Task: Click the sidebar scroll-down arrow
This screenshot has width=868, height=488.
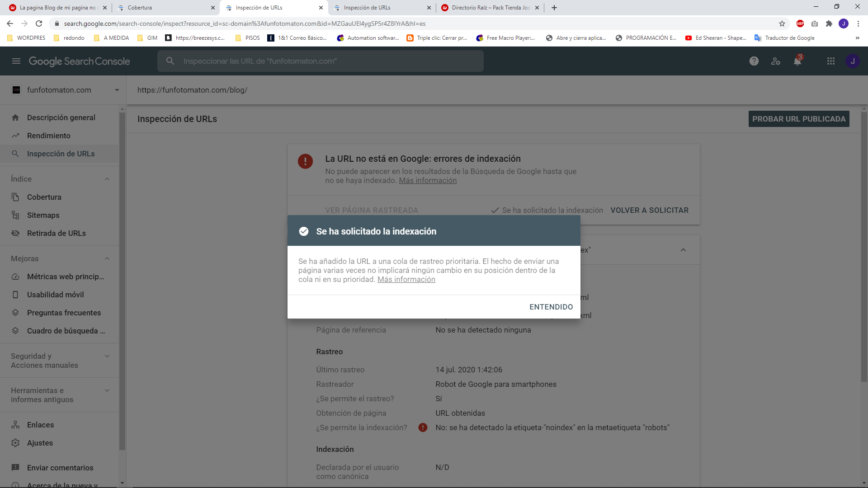Action: pyautogui.click(x=122, y=483)
